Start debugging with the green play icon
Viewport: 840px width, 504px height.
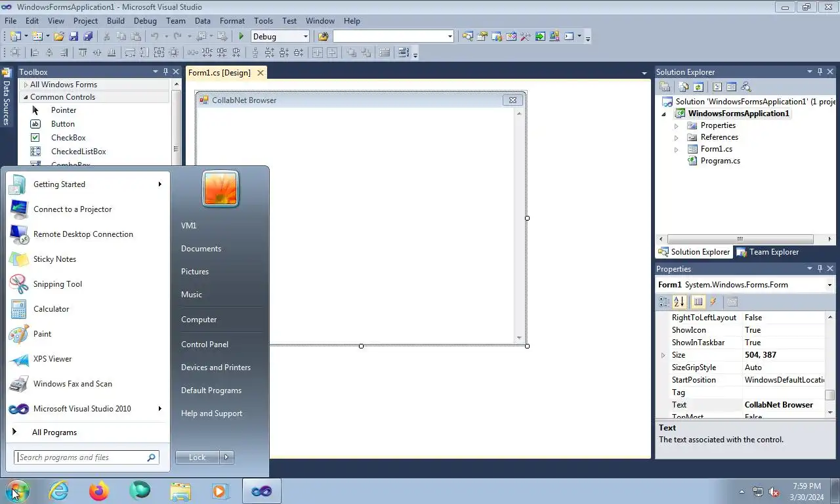pos(241,37)
